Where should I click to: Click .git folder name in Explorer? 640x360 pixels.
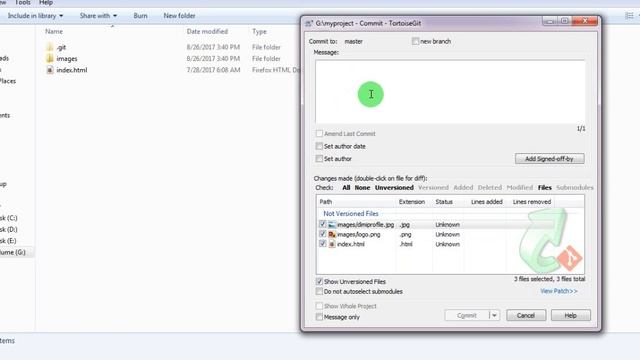tap(61, 47)
